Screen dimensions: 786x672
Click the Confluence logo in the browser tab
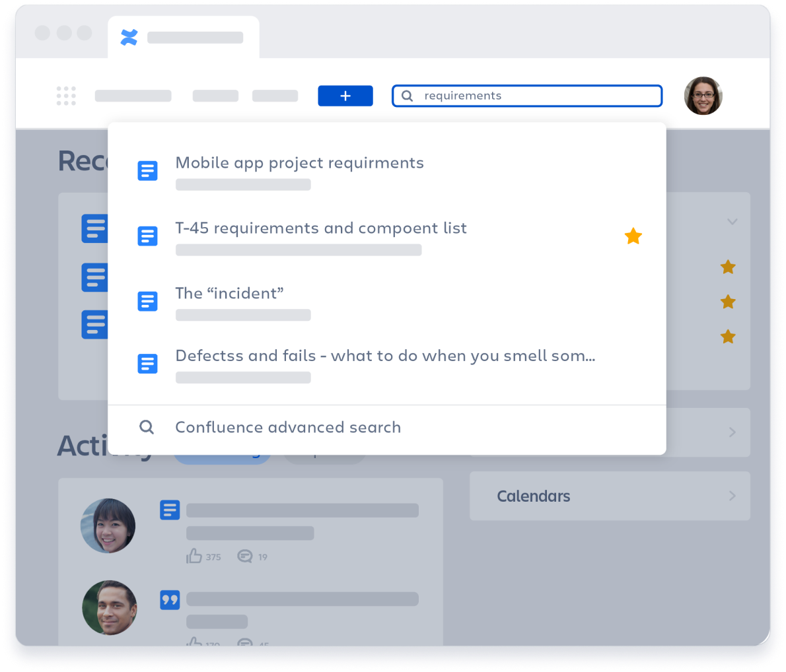click(x=129, y=37)
